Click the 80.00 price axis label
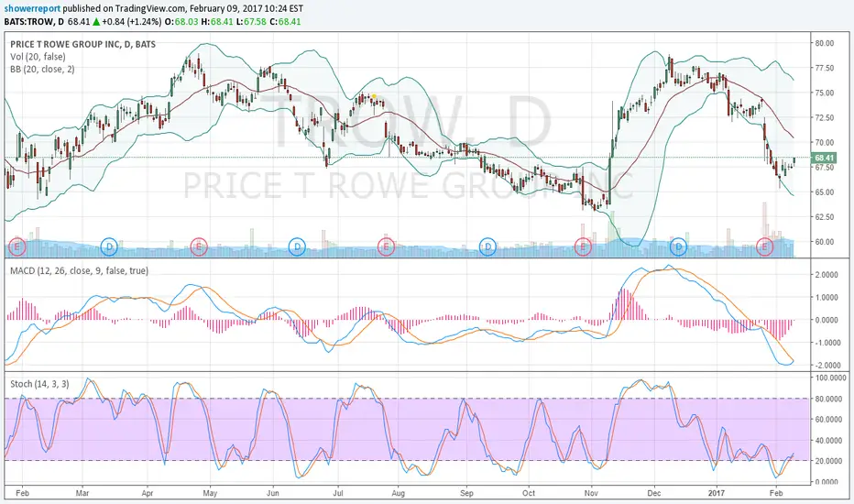The width and height of the screenshot is (854, 504). 824,43
